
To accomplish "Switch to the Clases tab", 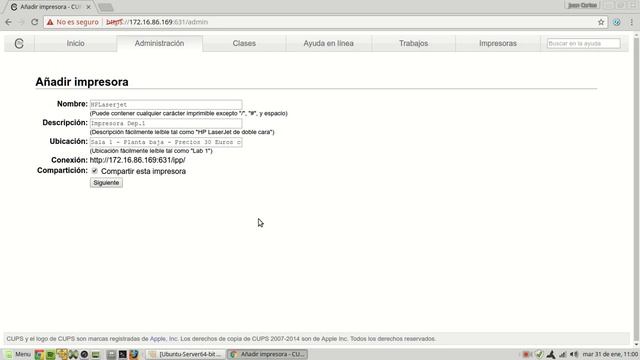I will click(x=244, y=43).
